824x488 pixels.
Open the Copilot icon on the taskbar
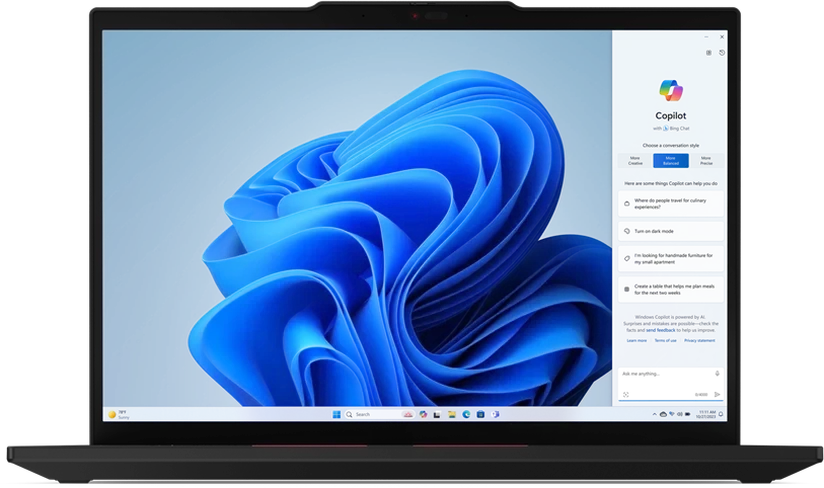click(423, 414)
